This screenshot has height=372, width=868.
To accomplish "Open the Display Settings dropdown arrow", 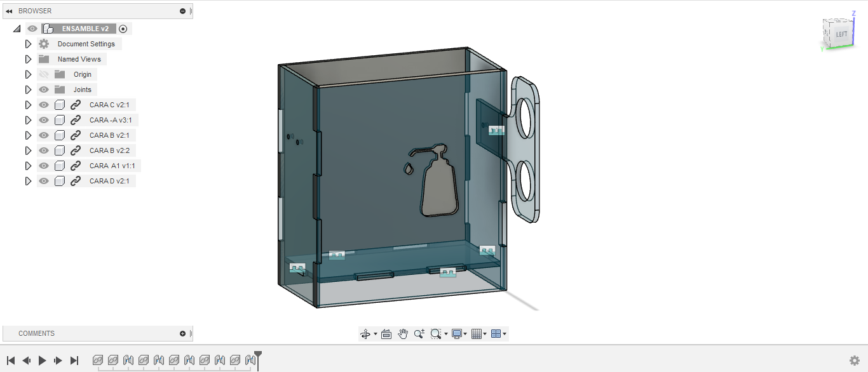I will pos(465,334).
